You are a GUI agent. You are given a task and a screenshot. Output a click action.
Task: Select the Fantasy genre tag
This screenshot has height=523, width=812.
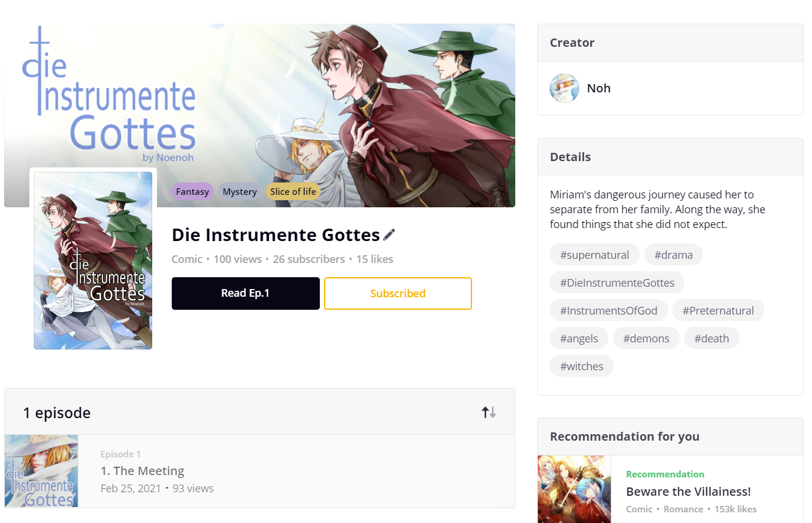192,191
